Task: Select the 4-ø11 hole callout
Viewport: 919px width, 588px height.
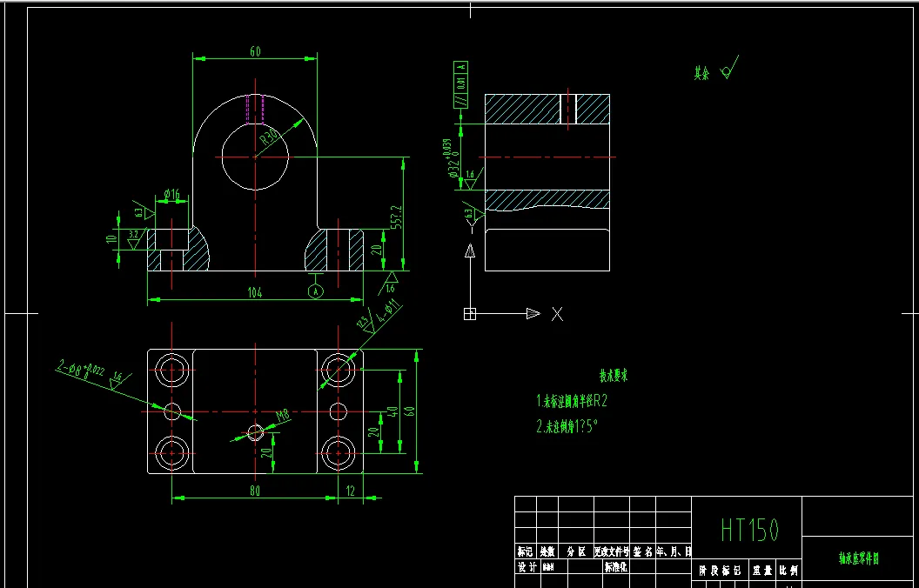Action: tap(388, 313)
